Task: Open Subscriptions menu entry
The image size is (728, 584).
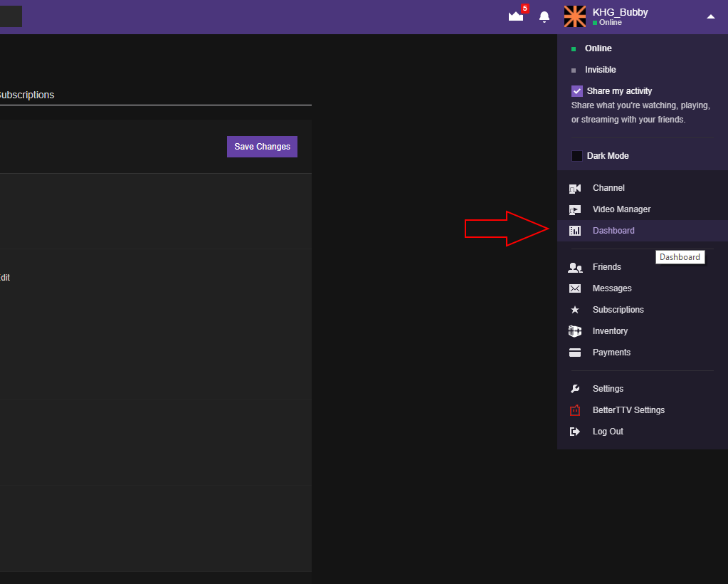Action: click(x=643, y=310)
